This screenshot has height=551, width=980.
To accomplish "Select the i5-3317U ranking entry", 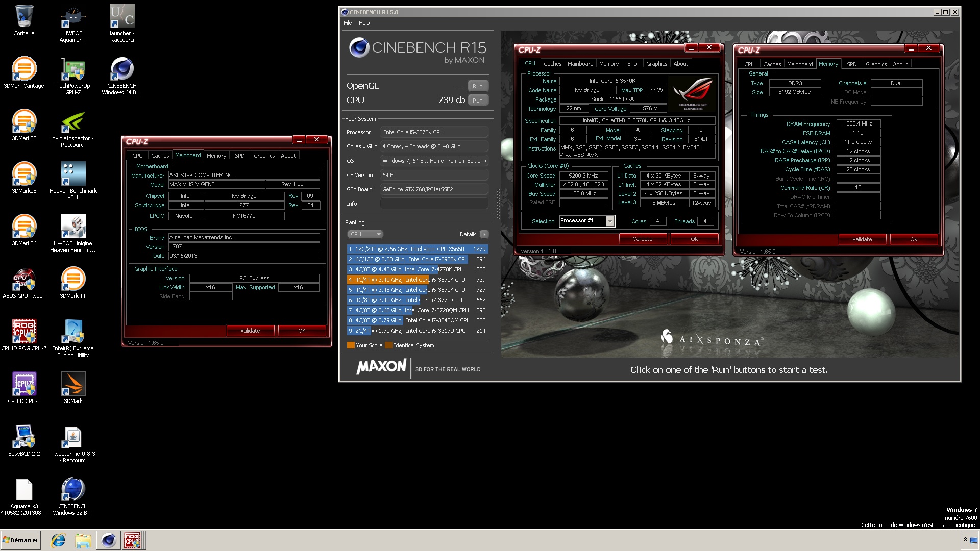I will (418, 331).
